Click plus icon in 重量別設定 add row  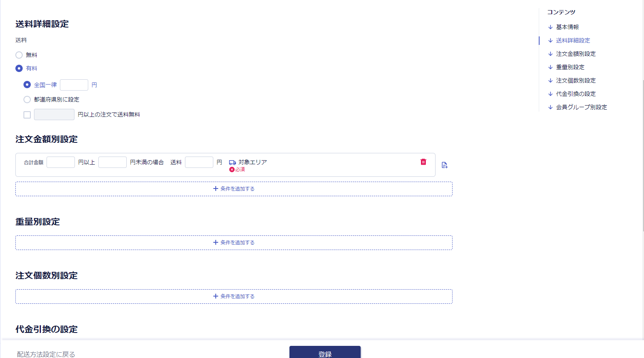tap(216, 243)
